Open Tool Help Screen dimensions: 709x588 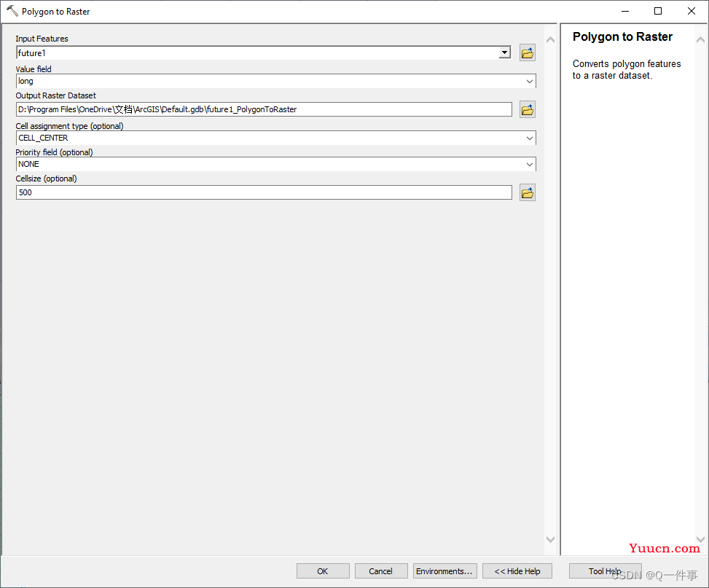coord(605,571)
